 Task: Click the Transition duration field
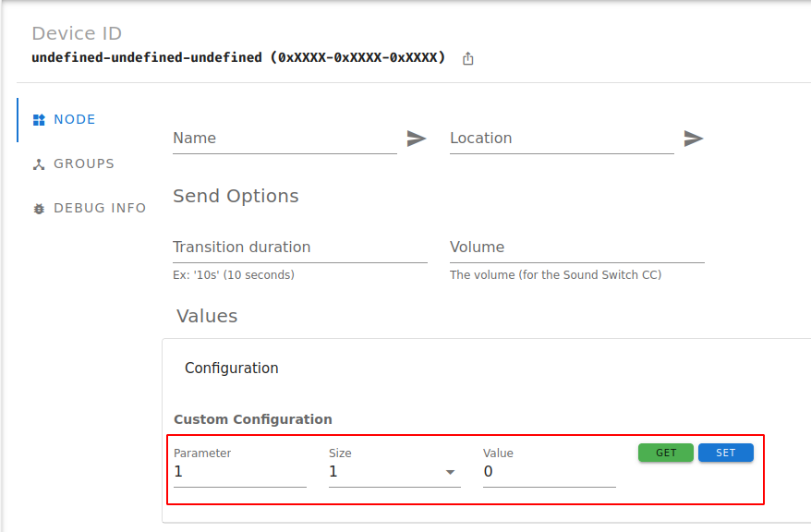point(300,248)
